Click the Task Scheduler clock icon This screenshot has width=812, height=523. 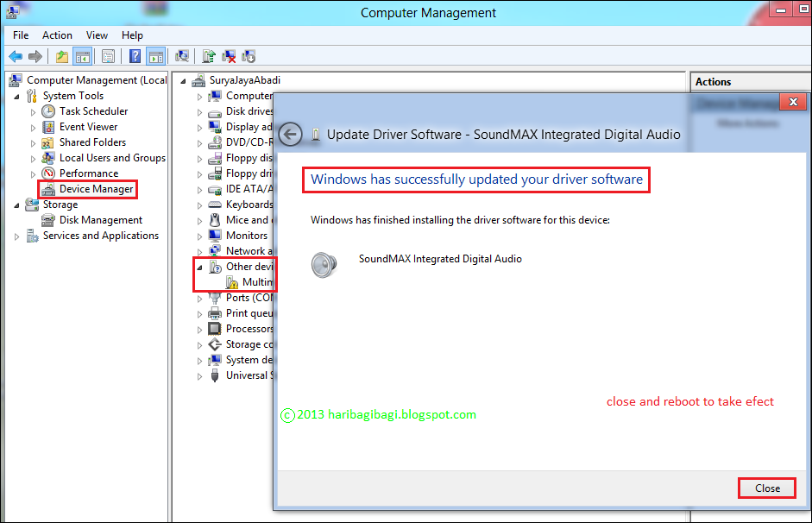[x=48, y=111]
